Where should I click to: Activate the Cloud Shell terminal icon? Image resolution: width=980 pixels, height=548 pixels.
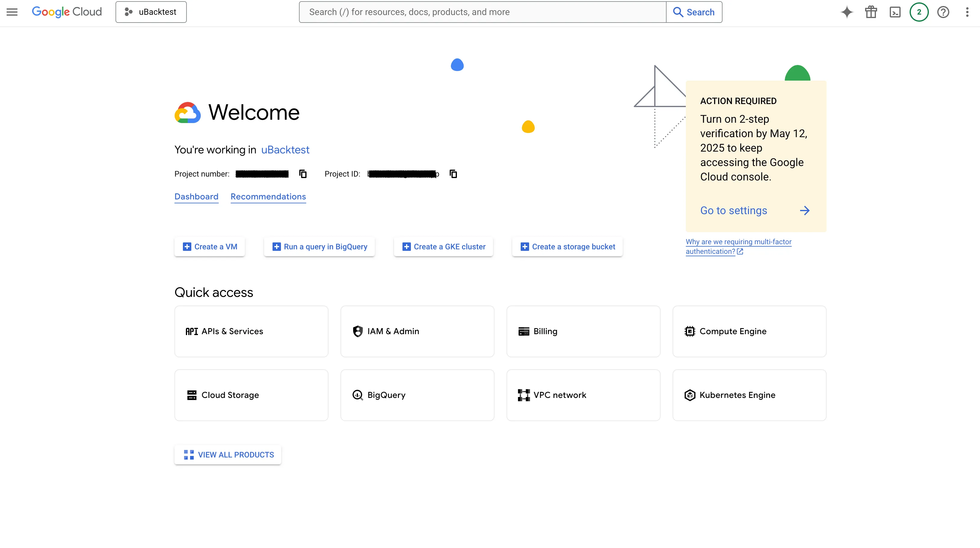895,12
